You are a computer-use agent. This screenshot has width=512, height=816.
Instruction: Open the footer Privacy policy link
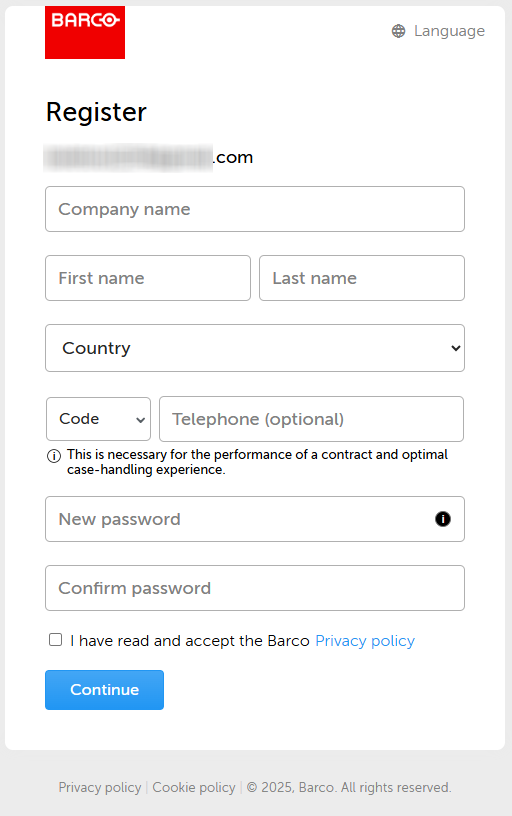pyautogui.click(x=100, y=787)
